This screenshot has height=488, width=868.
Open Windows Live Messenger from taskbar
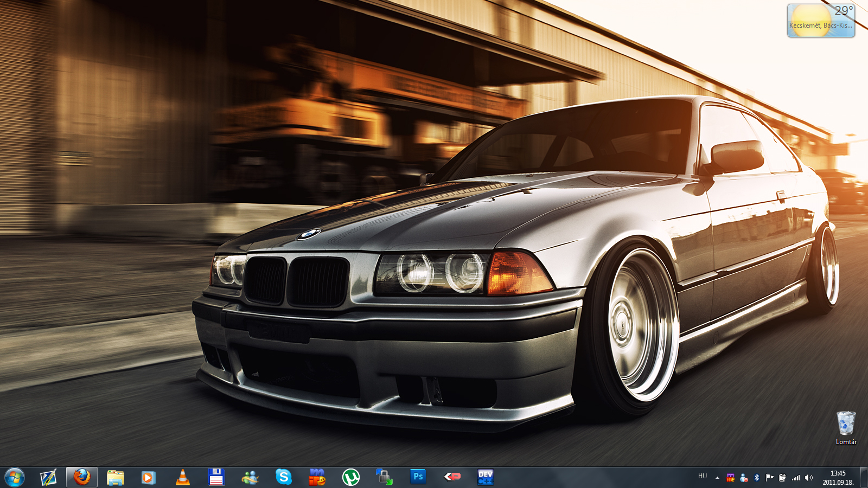tap(250, 477)
